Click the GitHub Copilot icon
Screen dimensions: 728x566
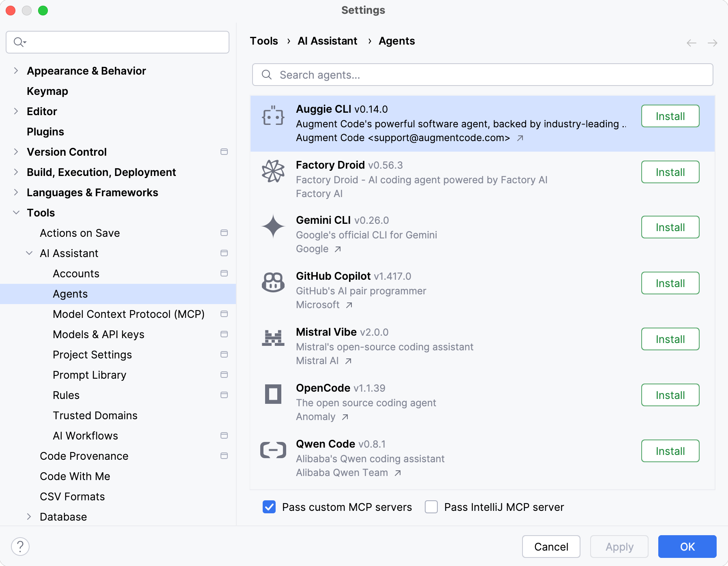click(x=273, y=283)
